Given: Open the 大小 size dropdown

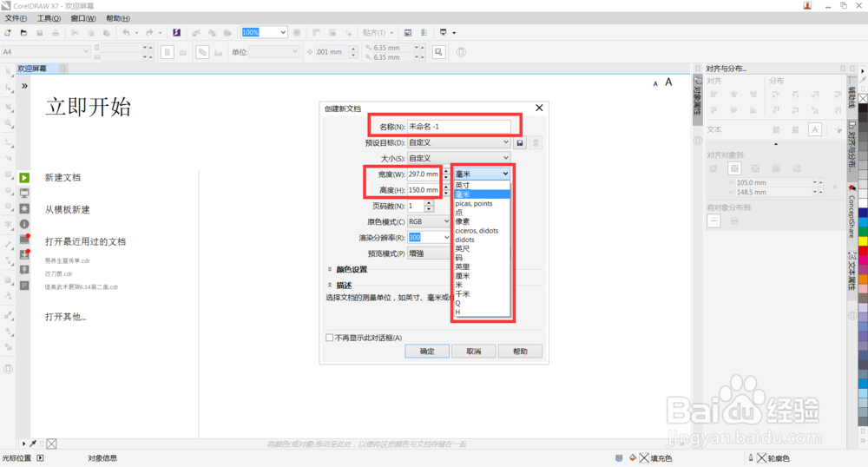Looking at the screenshot, I should point(458,158).
